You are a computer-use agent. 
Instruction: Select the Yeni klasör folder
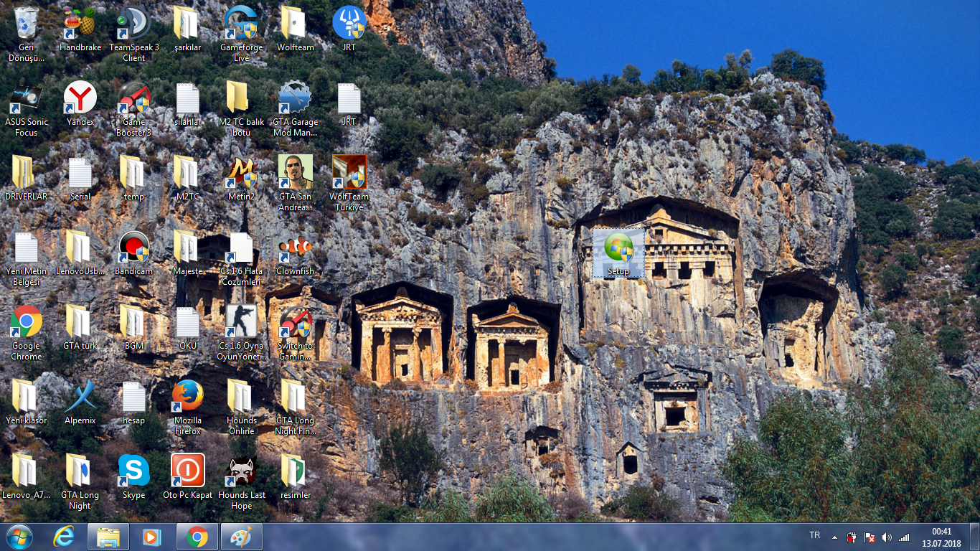(26, 402)
